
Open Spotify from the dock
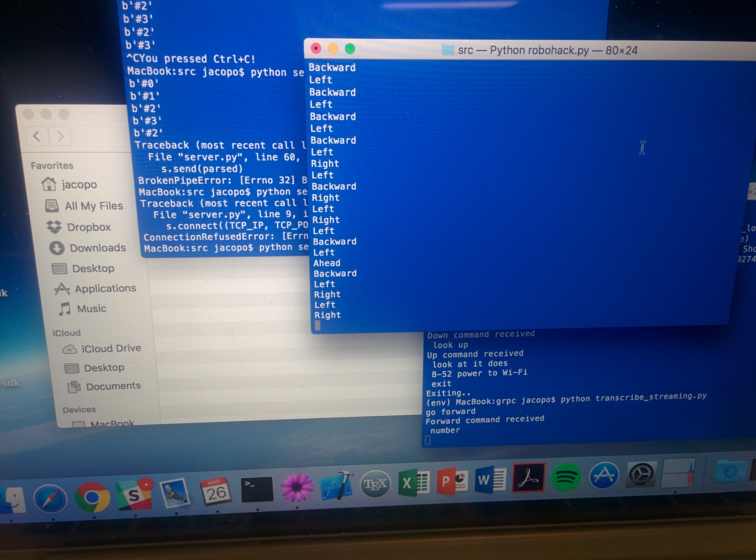(566, 477)
